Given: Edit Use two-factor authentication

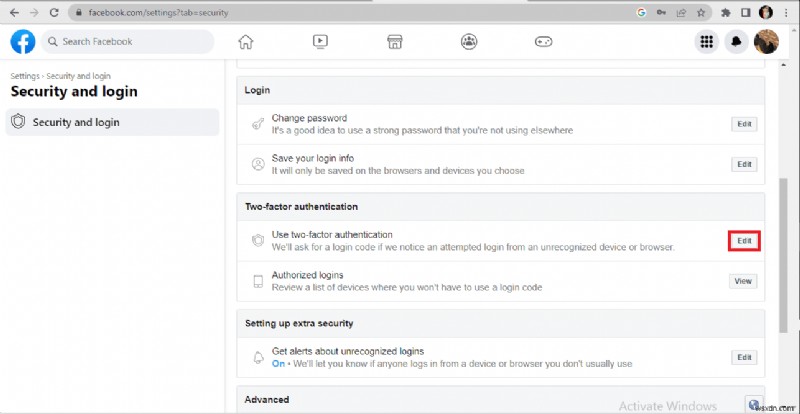Looking at the screenshot, I should click(744, 241).
